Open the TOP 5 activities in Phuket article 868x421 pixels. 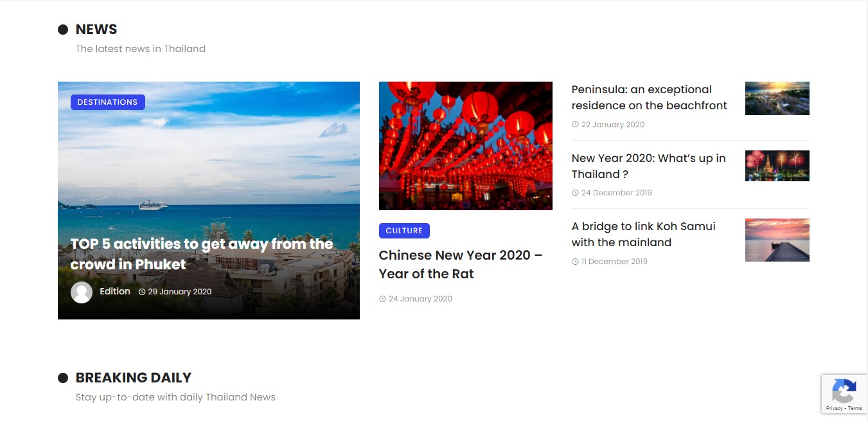point(201,254)
